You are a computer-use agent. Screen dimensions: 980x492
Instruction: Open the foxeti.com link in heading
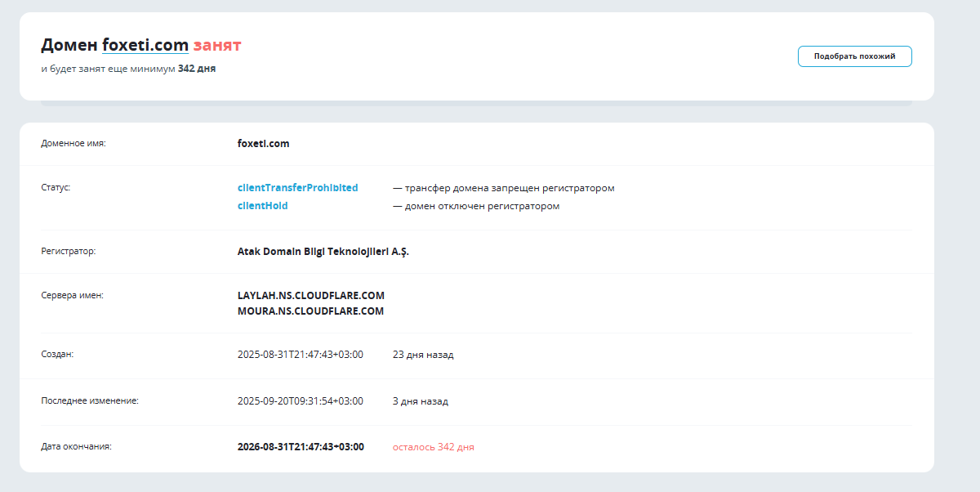click(x=145, y=45)
